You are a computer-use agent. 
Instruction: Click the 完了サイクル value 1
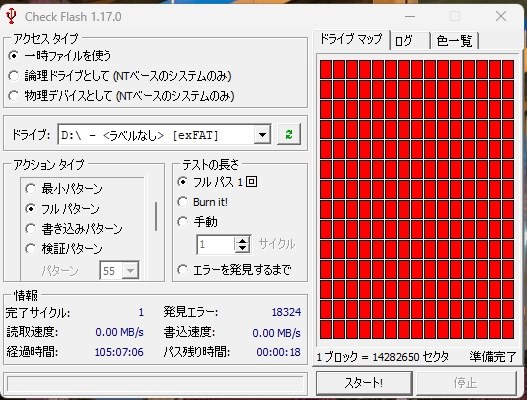tap(141, 312)
